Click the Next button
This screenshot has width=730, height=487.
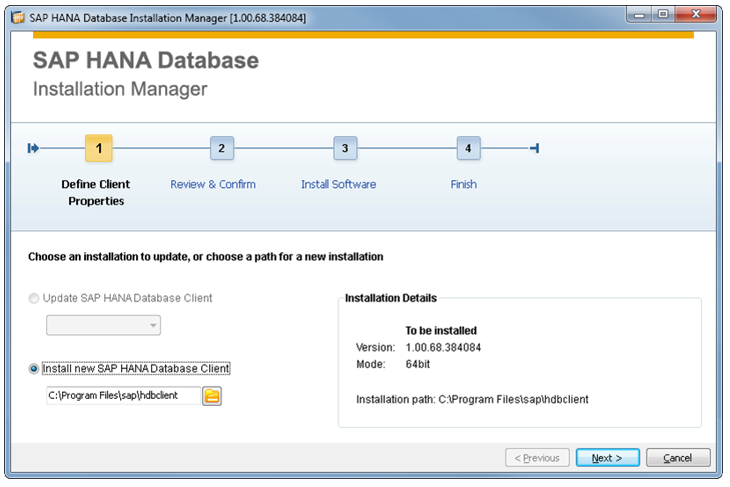point(608,458)
